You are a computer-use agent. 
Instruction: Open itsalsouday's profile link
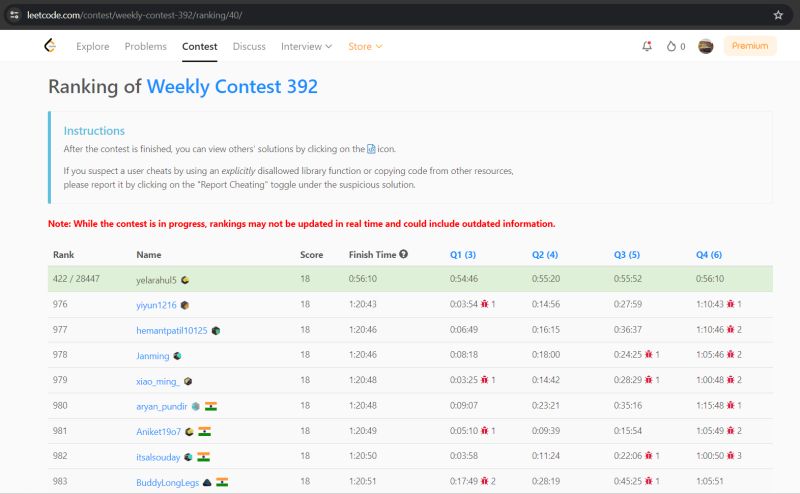158,457
